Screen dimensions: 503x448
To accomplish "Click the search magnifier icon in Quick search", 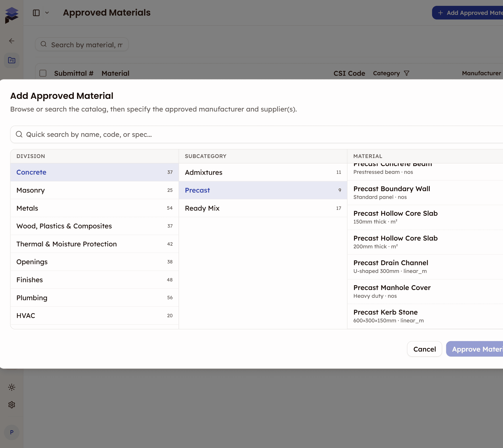I will click(x=19, y=134).
